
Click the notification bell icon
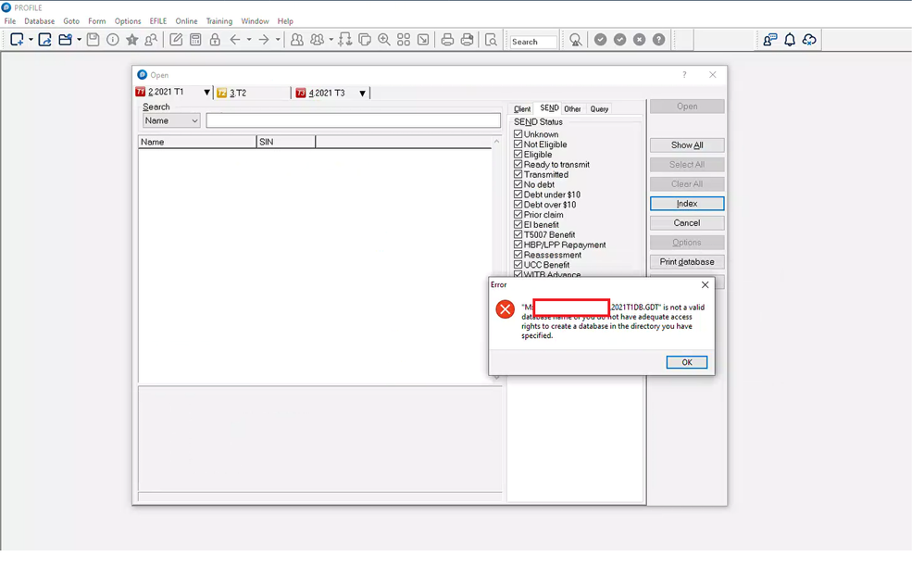[x=790, y=40]
